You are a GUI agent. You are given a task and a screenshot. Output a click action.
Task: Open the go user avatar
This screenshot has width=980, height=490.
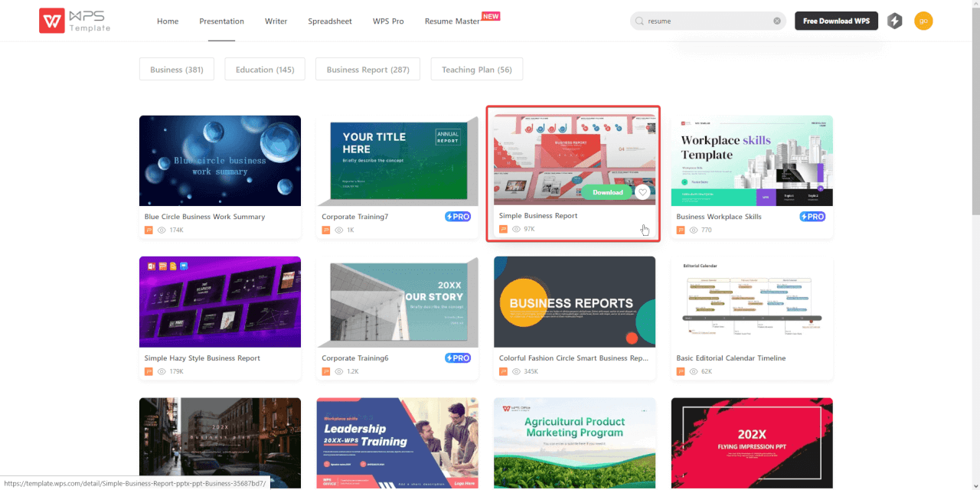click(923, 21)
